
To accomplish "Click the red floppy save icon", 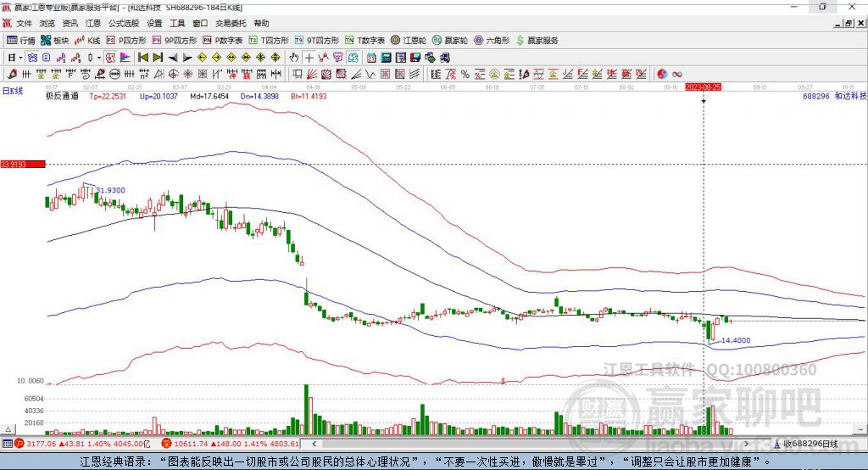I will tap(415, 58).
